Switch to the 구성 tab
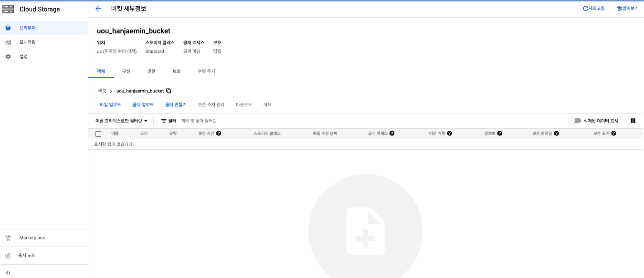 (x=126, y=71)
